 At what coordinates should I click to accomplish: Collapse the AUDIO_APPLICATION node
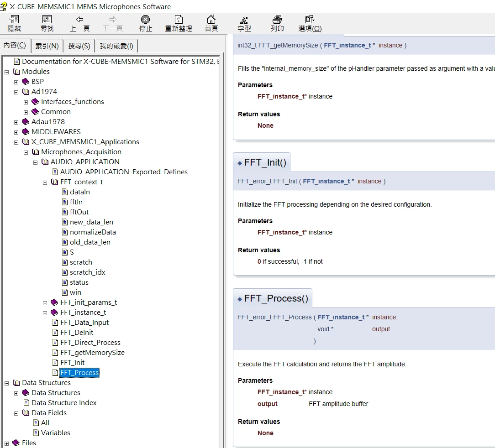[35, 162]
